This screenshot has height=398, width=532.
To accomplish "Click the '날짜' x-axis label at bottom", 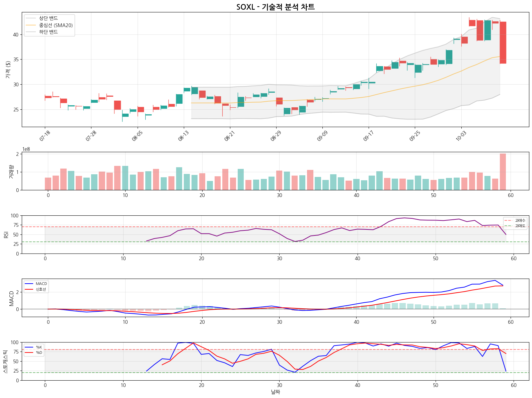I will tap(275, 392).
